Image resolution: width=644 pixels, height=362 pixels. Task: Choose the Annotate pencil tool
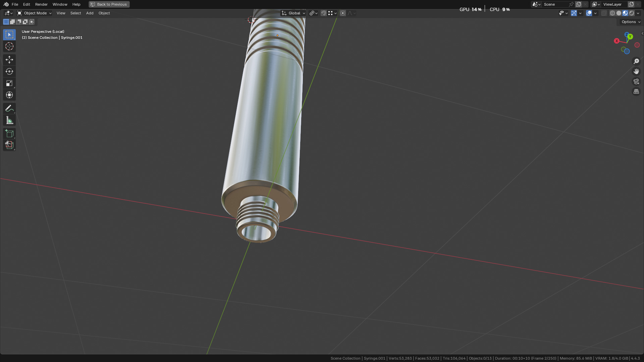pyautogui.click(x=9, y=108)
